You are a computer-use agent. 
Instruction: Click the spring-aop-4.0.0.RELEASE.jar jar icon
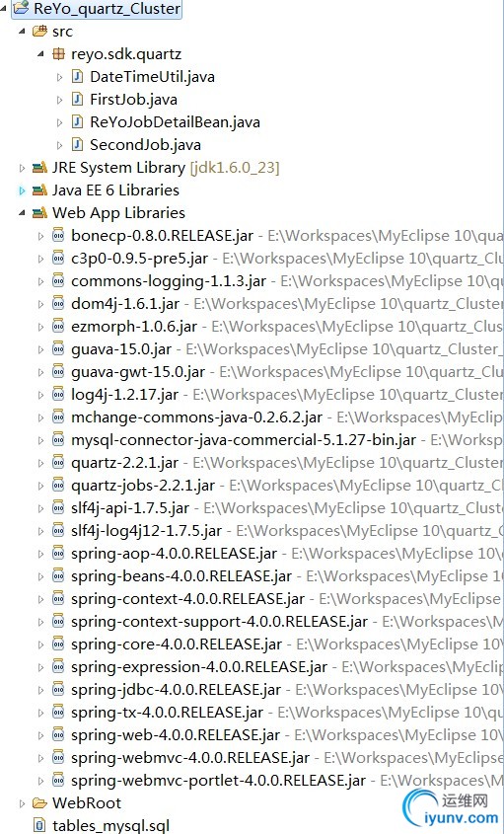coord(58,554)
